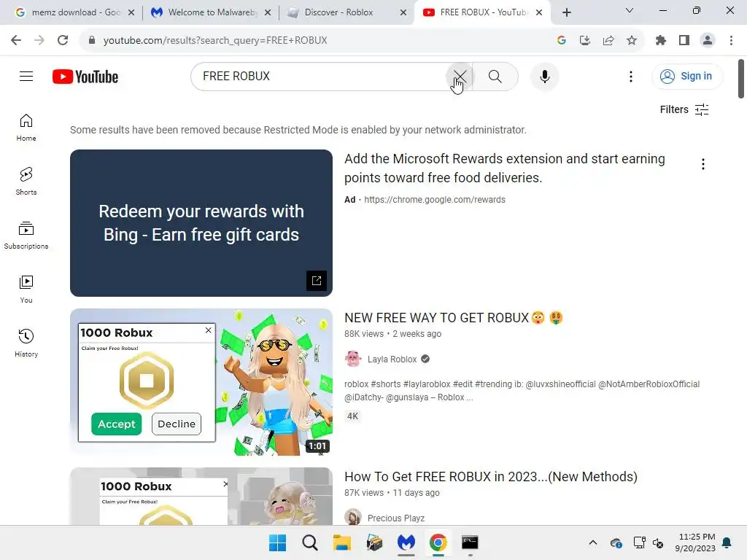Click the install/download icon in address bar

click(584, 40)
